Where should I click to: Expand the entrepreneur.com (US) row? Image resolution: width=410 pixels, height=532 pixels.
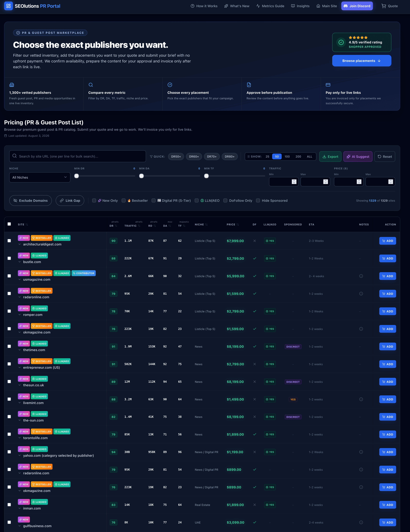[x=20, y=367]
